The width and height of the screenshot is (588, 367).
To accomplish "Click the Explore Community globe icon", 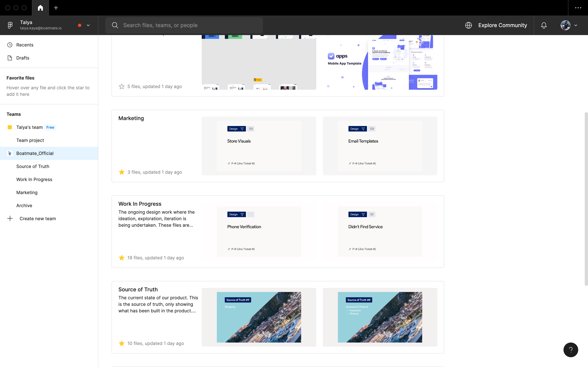I will pyautogui.click(x=468, y=25).
